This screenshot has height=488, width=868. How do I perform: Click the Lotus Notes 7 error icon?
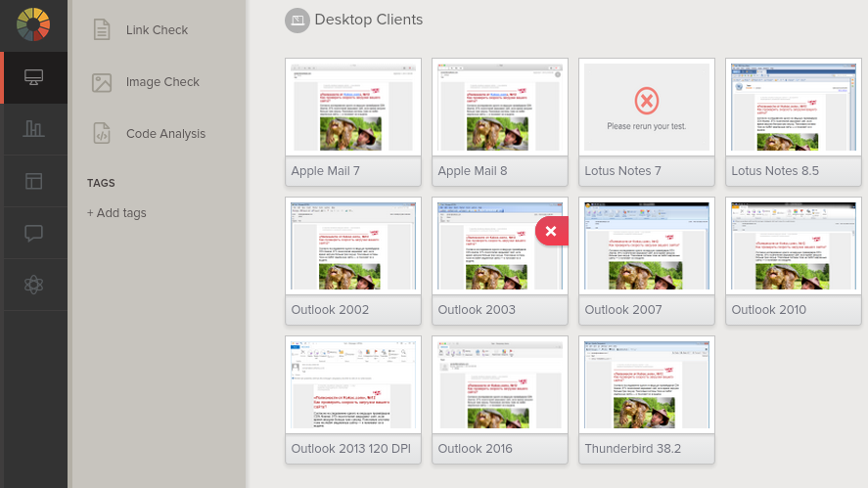point(647,101)
